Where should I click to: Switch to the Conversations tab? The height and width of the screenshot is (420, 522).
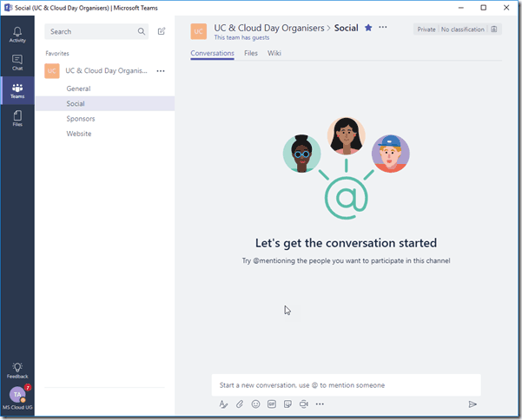(x=213, y=53)
